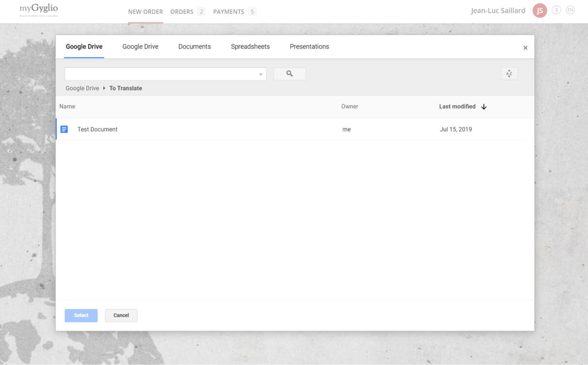Open the EN language selector icon

570,10
